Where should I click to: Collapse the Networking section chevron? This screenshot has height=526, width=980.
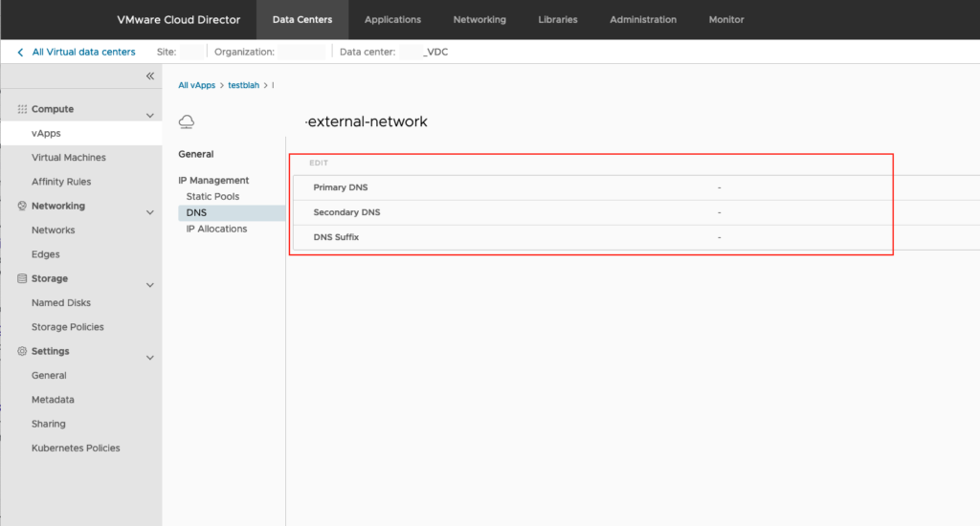point(150,212)
